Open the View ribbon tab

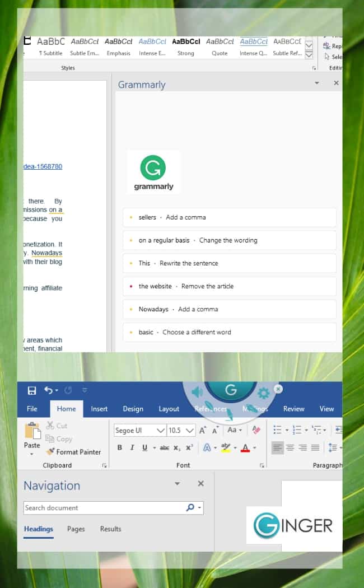coord(326,409)
